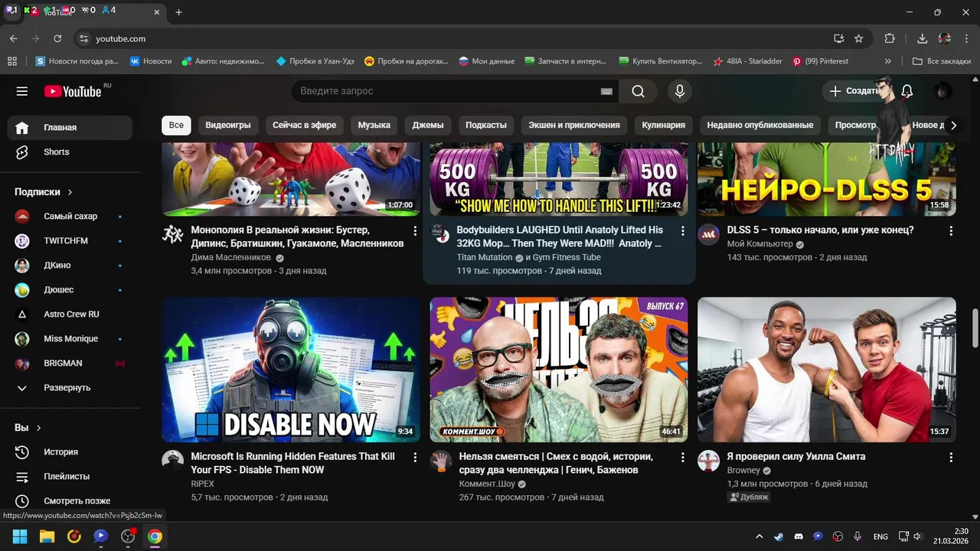Click the search magnifier button
The height and width of the screenshot is (551, 980).
(x=638, y=91)
